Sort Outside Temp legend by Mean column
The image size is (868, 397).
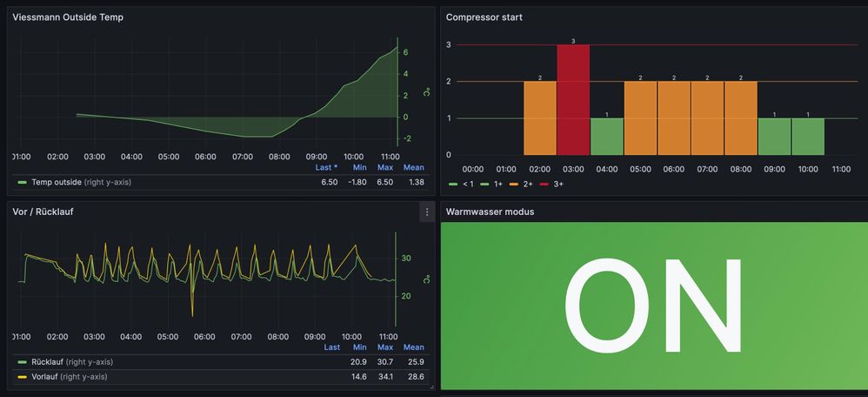(413, 167)
